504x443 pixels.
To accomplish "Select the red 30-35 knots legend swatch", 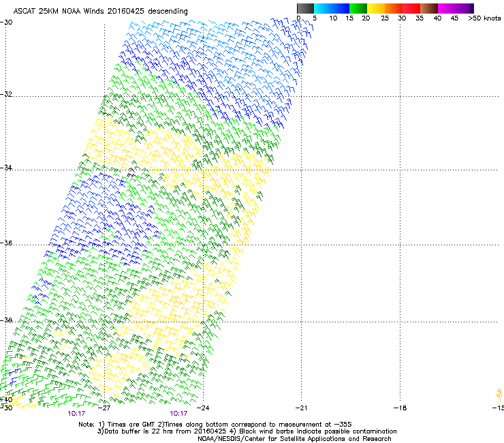I will coord(411,8).
